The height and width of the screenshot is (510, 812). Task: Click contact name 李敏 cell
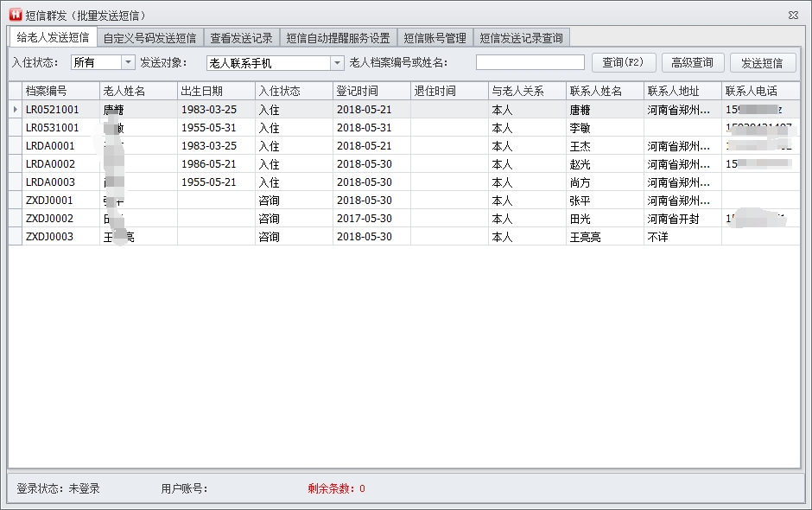[x=580, y=128]
